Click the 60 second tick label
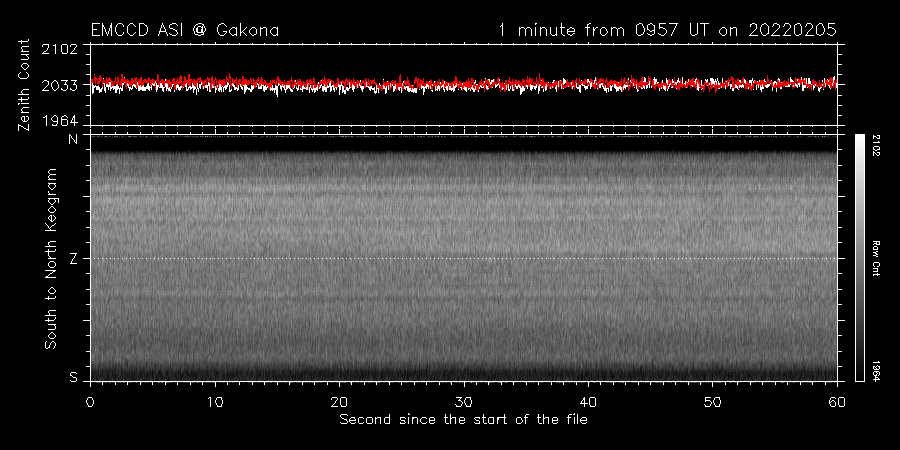Screen dimensions: 900x450 836,401
